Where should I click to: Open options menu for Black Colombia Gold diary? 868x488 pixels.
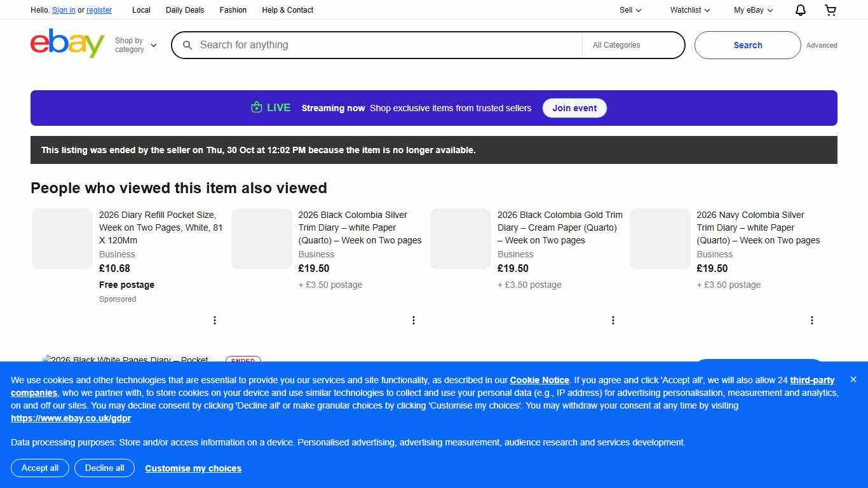click(x=613, y=320)
